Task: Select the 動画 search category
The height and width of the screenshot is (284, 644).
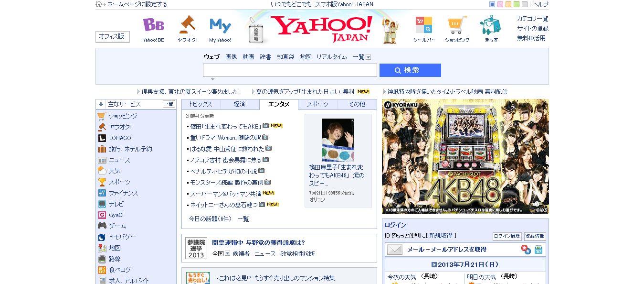Action: pyautogui.click(x=248, y=57)
